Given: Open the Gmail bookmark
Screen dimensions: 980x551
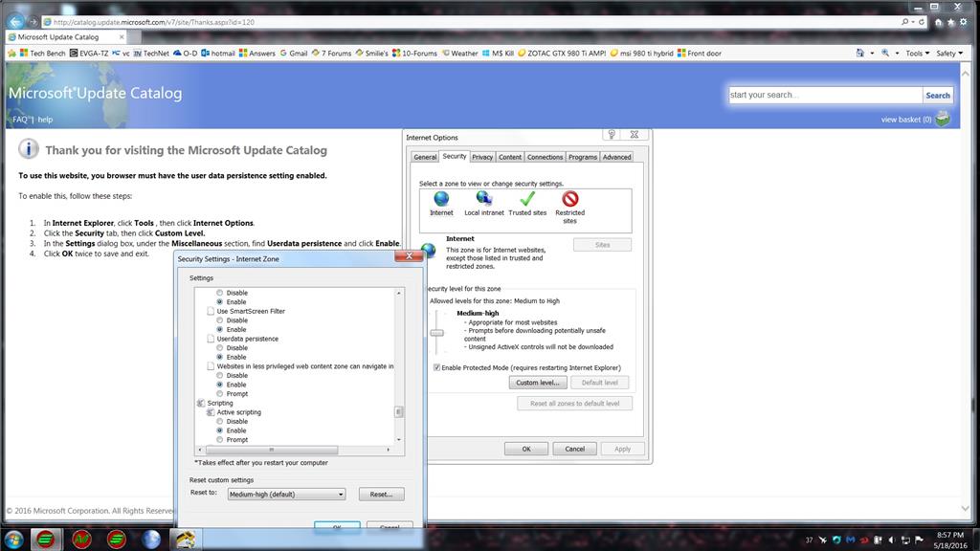Looking at the screenshot, I should pyautogui.click(x=294, y=54).
